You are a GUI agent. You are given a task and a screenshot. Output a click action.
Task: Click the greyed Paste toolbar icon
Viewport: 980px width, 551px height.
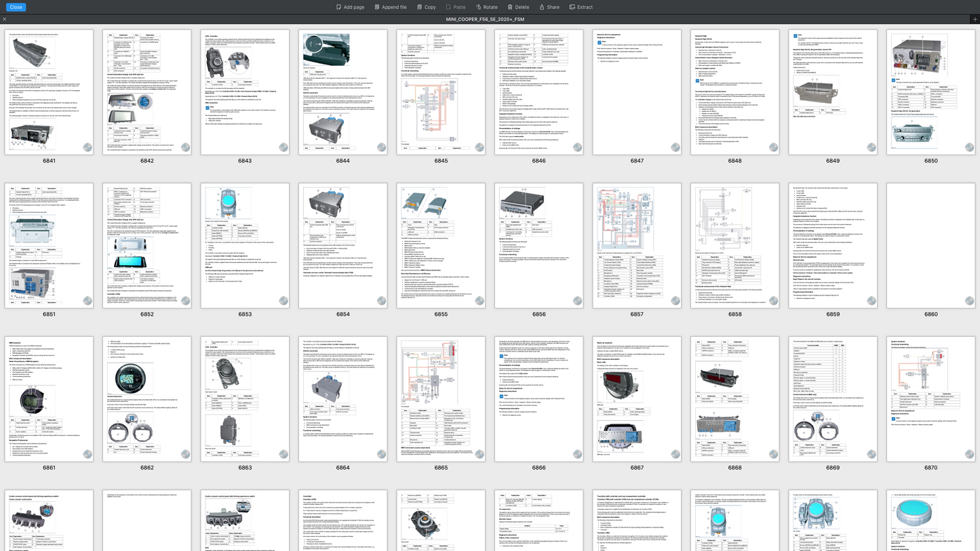(448, 7)
